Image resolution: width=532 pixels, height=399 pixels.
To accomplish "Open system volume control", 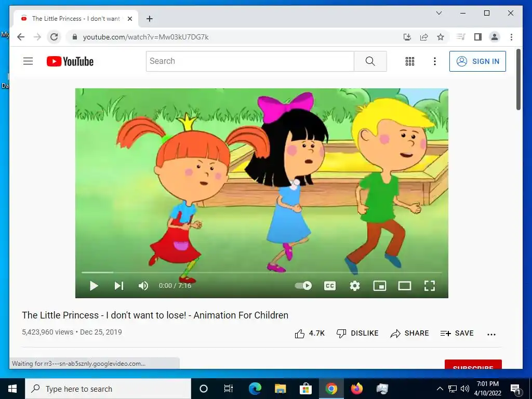I will point(465,389).
